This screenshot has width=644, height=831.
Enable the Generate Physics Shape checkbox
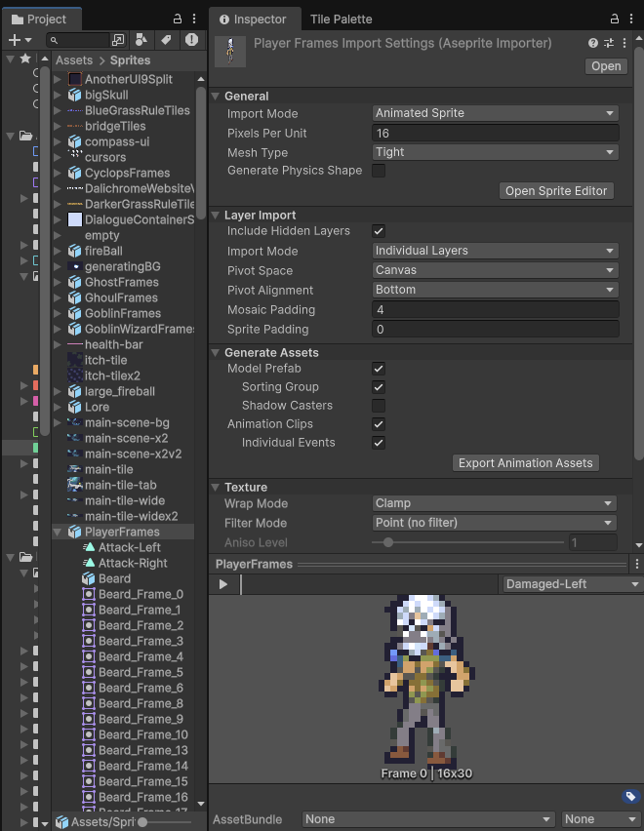pyautogui.click(x=379, y=171)
